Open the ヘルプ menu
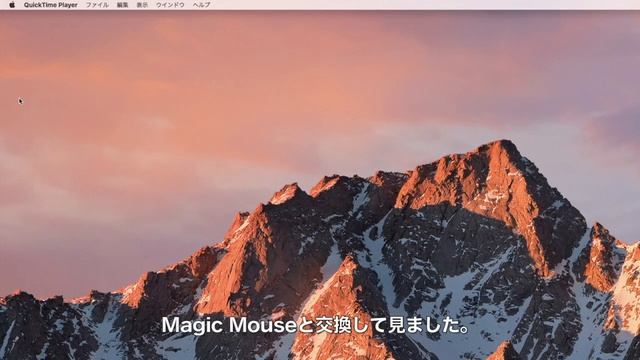640x360 pixels. pos(202,5)
